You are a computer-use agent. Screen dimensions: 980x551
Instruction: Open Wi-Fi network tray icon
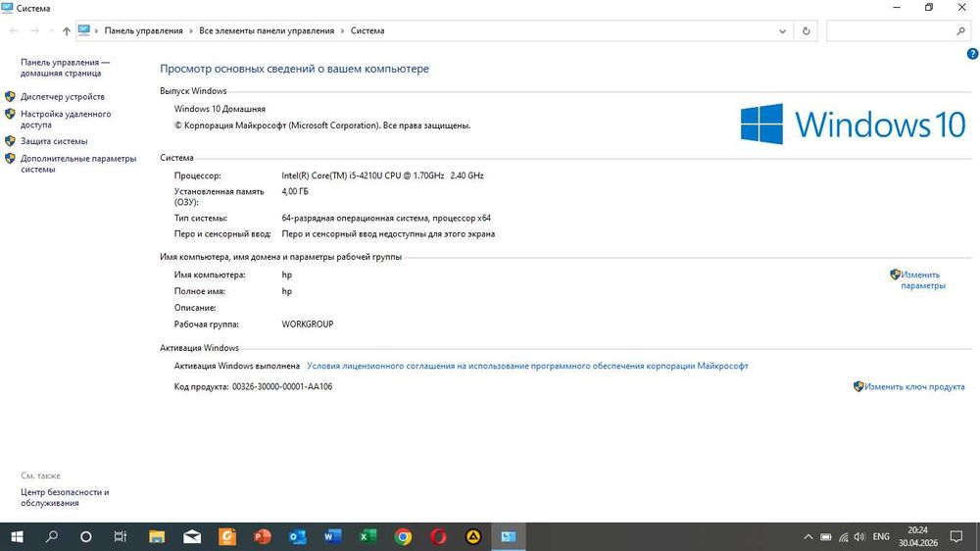coord(843,536)
